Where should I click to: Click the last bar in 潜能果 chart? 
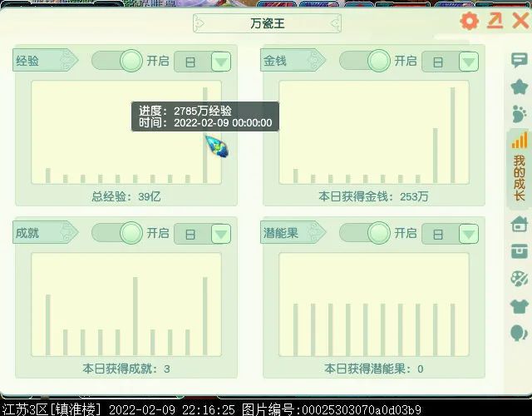452,329
